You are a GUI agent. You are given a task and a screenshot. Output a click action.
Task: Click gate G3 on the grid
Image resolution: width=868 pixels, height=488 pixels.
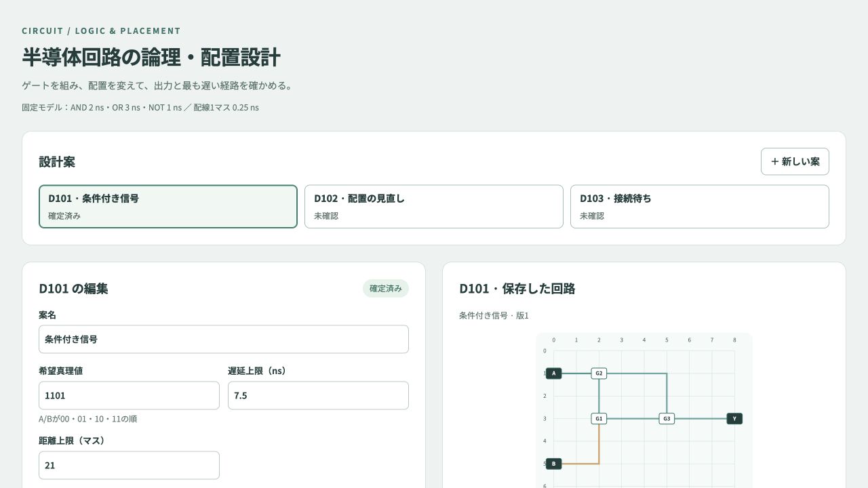(x=667, y=419)
